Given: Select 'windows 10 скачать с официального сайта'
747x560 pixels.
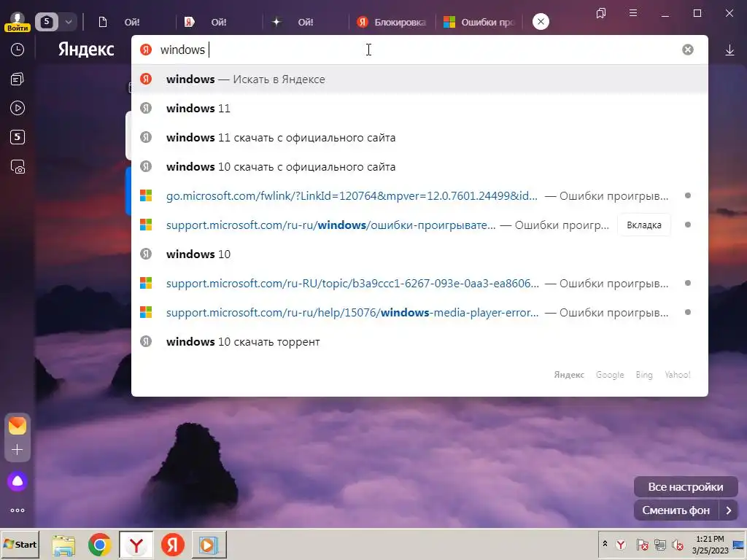Looking at the screenshot, I should 419,167.
